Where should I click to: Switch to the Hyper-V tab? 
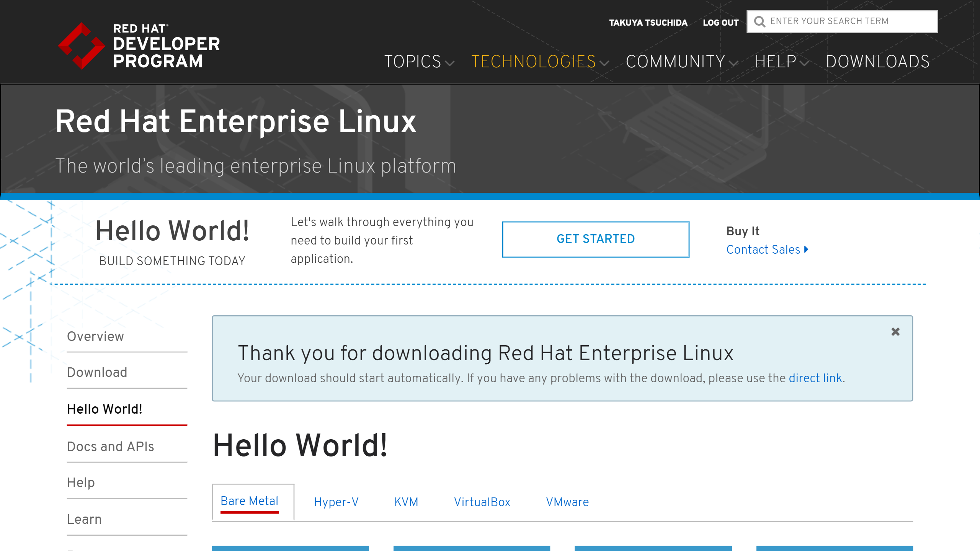[x=336, y=502]
